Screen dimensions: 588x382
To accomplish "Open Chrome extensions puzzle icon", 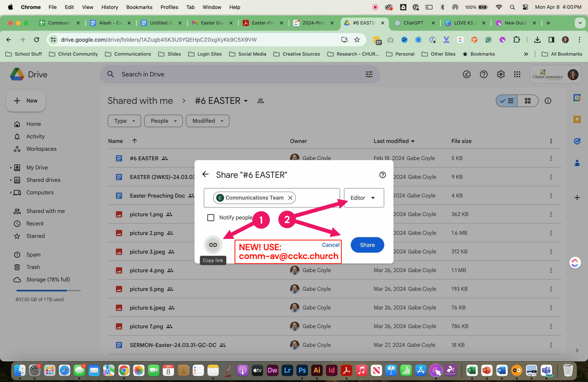I will pyautogui.click(x=516, y=39).
